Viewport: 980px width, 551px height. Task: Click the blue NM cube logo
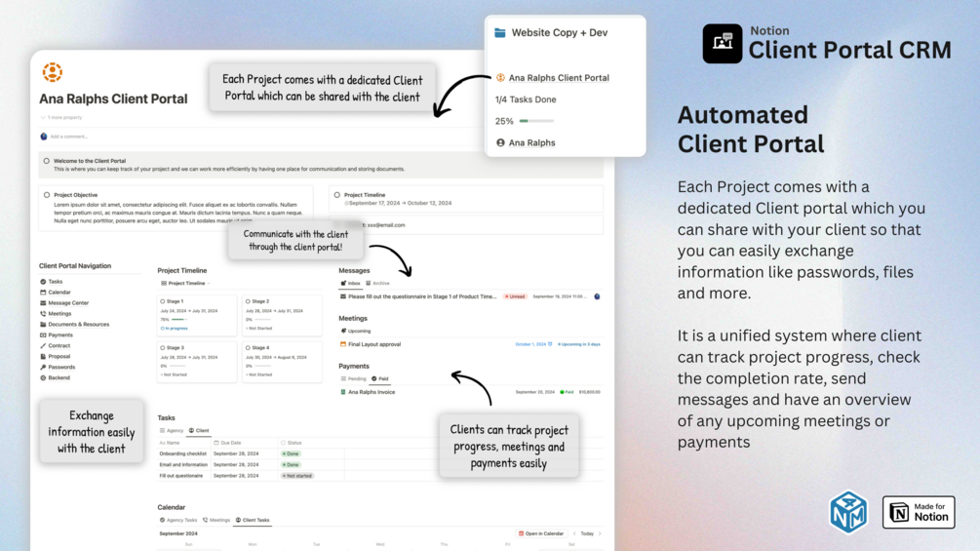(848, 512)
